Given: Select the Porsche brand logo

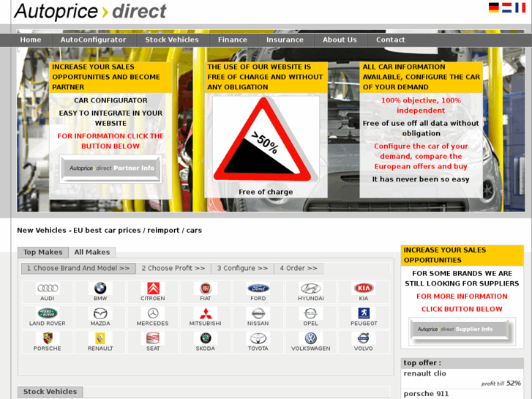Looking at the screenshot, I should tap(48, 338).
